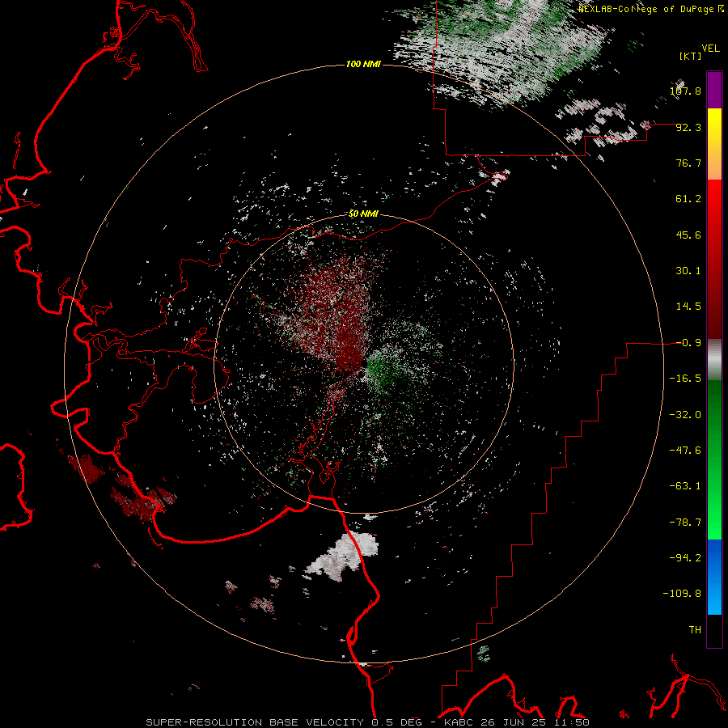The height and width of the screenshot is (728, 728).
Task: Click the 100 NMI range ring label
Action: click(363, 64)
